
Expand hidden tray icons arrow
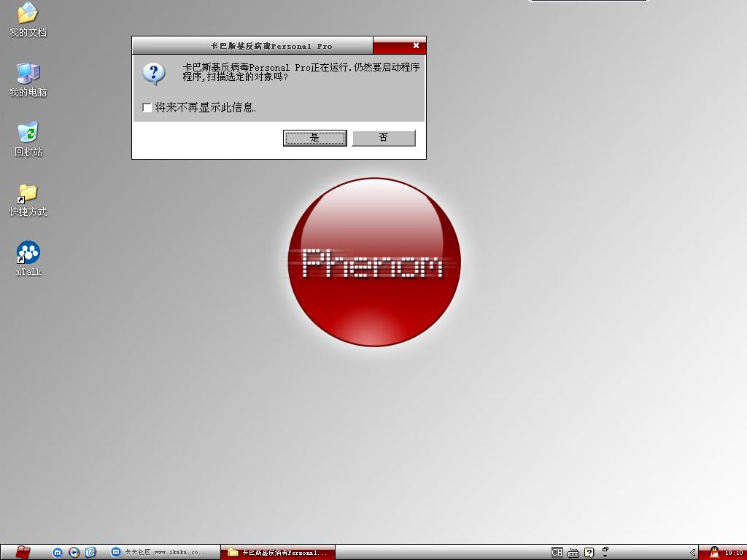click(693, 553)
